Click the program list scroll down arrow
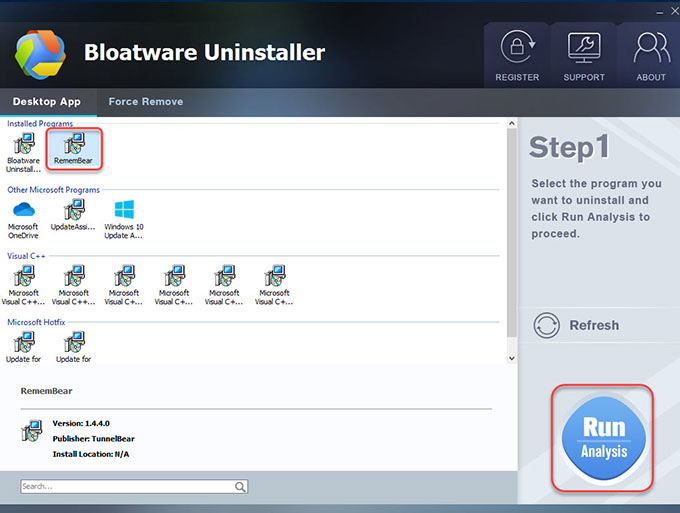 (512, 358)
